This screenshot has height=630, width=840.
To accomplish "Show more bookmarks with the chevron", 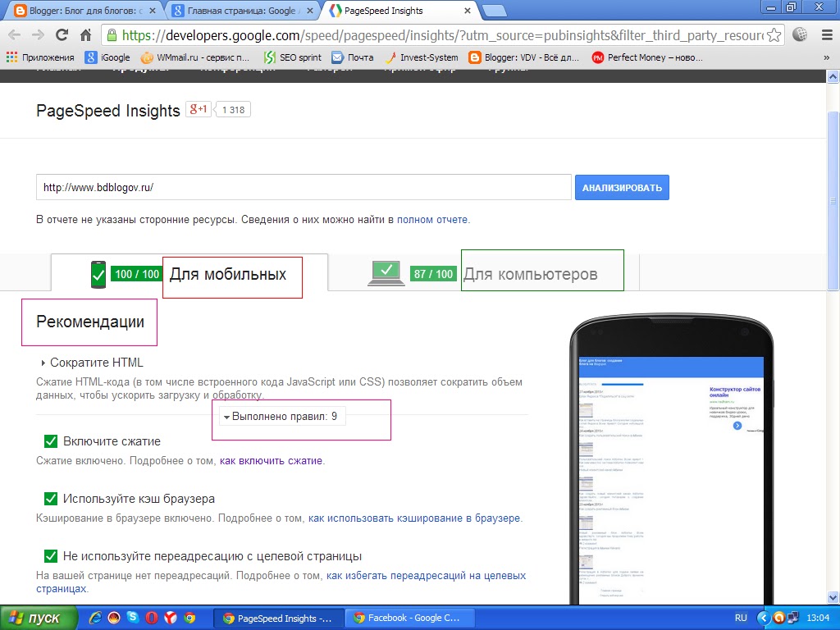I will pos(826,57).
